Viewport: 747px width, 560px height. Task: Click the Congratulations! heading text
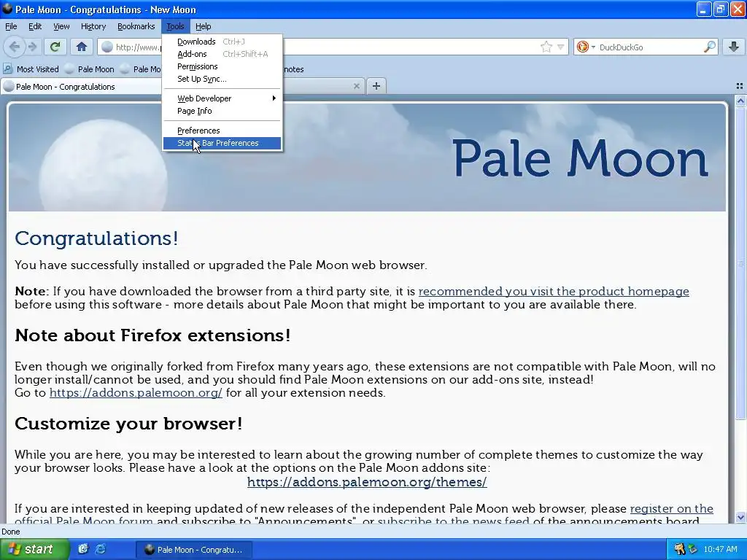coord(96,238)
